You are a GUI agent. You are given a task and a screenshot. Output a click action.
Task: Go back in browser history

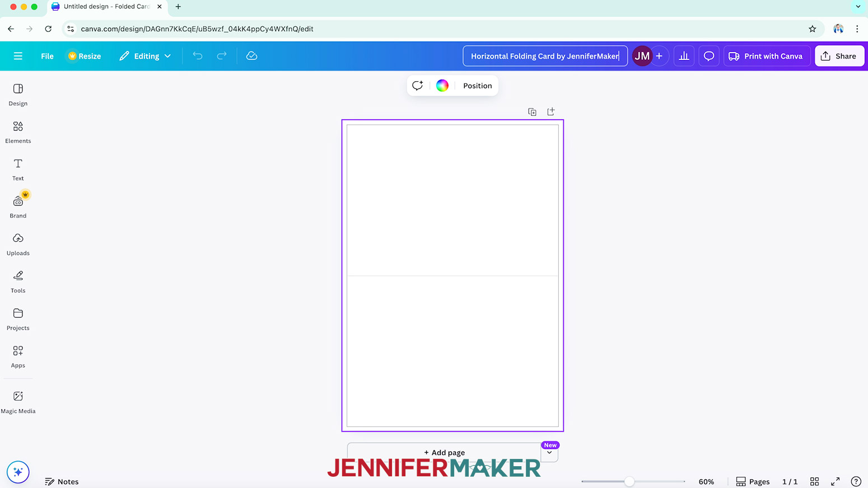(11, 29)
